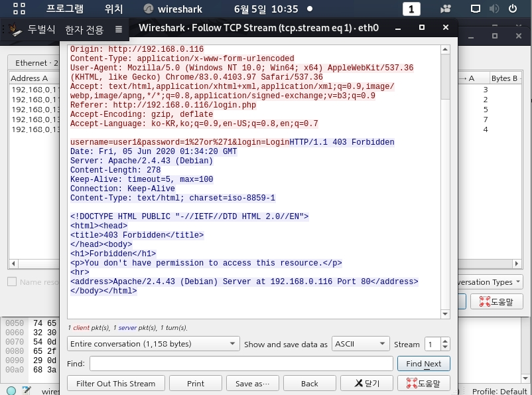Click the Print button
The image size is (532, 395).
(196, 384)
